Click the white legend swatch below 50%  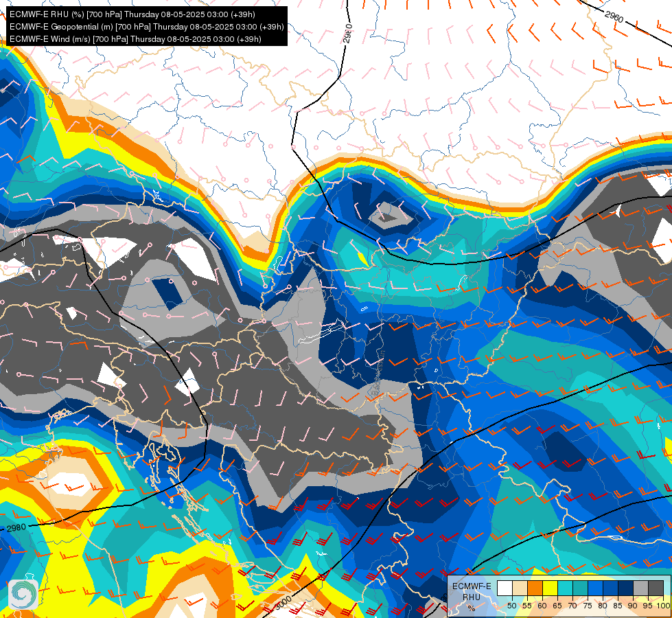(505, 588)
